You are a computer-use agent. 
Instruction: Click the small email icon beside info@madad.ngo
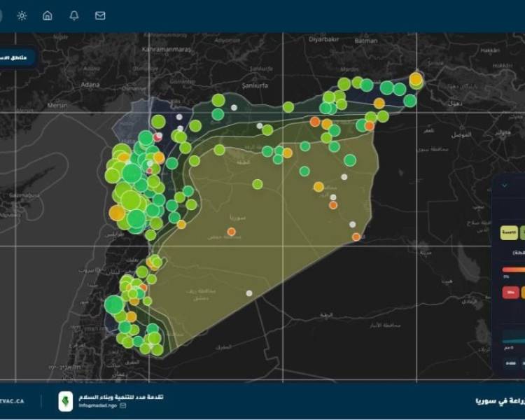pyautogui.click(x=123, y=405)
